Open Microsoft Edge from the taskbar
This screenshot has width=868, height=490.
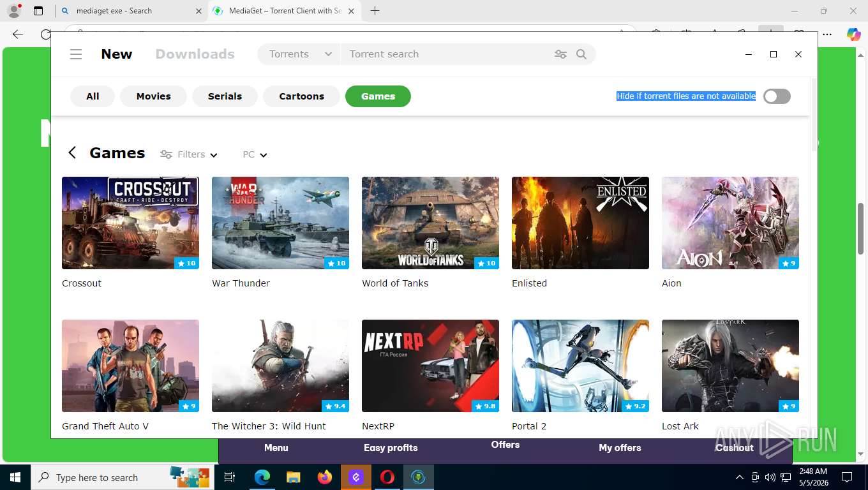point(262,477)
